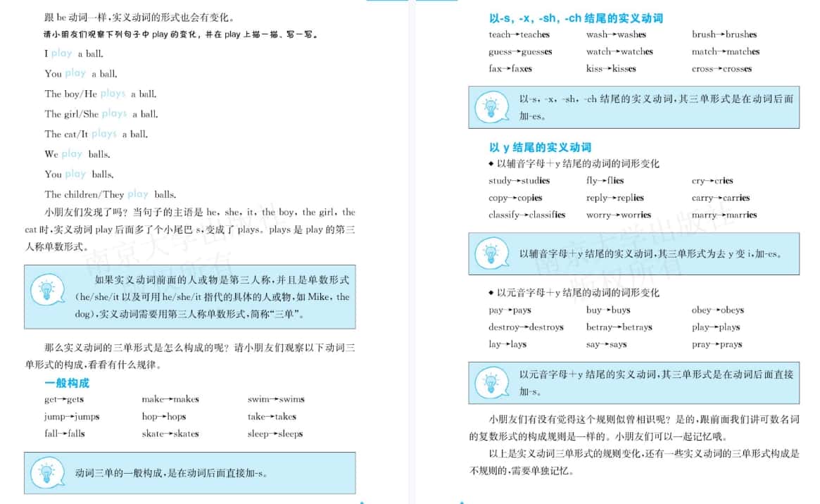This screenshot has width=820, height=504.
Task: Click the sentence "We play balls."
Action: pos(77,154)
